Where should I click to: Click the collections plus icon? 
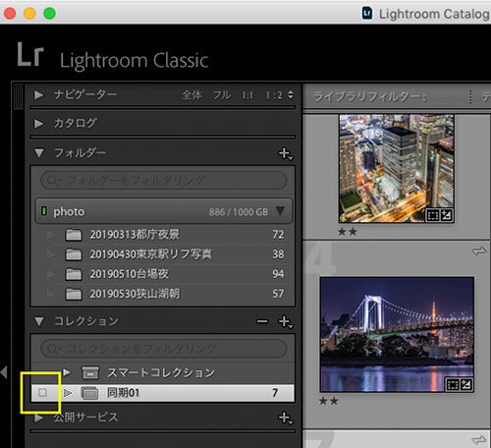[285, 322]
